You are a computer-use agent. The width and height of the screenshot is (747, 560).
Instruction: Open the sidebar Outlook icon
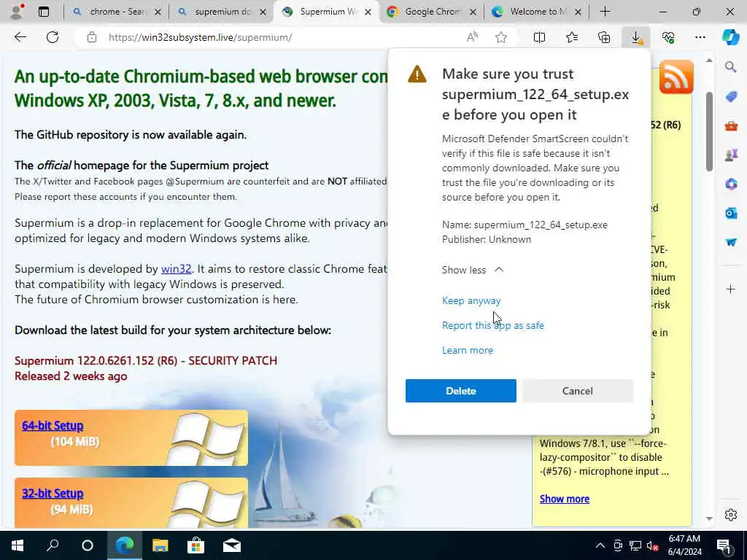(x=731, y=213)
